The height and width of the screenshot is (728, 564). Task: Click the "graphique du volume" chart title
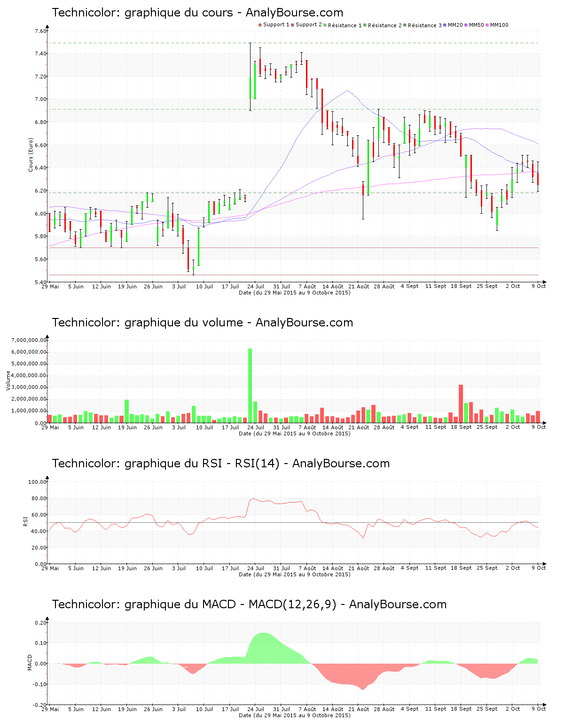click(202, 323)
